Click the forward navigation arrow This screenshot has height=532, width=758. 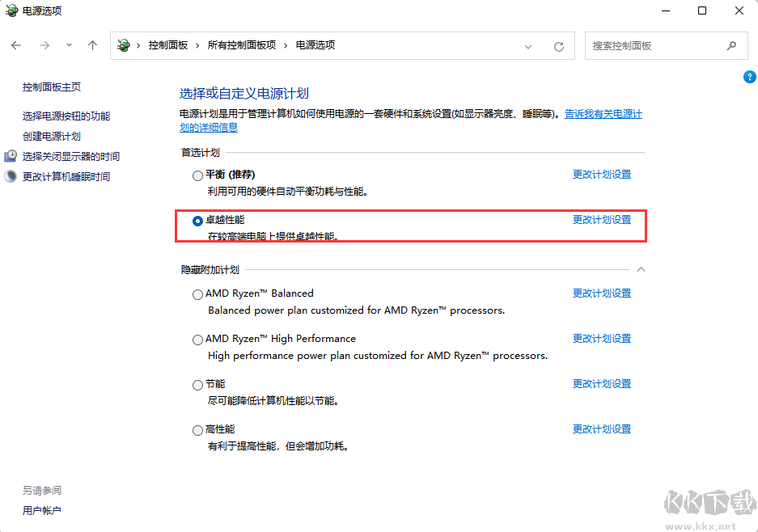click(44, 46)
